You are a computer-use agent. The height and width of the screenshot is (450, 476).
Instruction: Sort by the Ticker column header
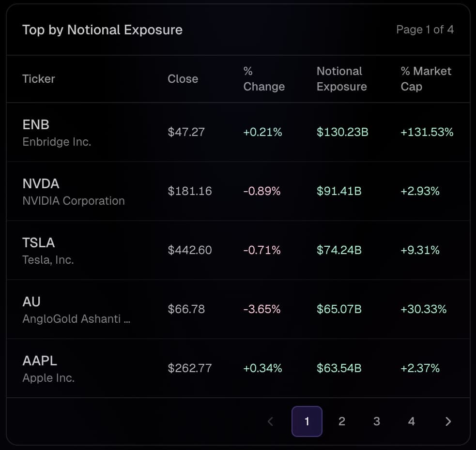pyautogui.click(x=39, y=79)
